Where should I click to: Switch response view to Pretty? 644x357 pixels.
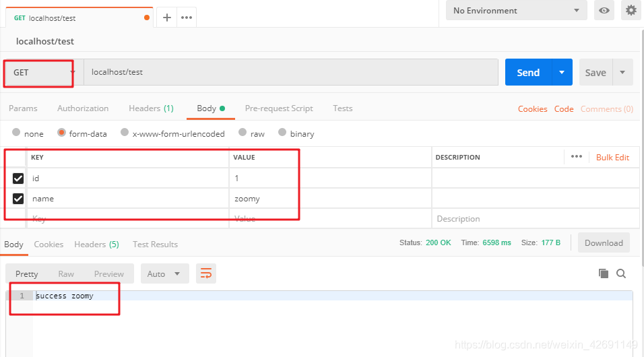(x=27, y=274)
